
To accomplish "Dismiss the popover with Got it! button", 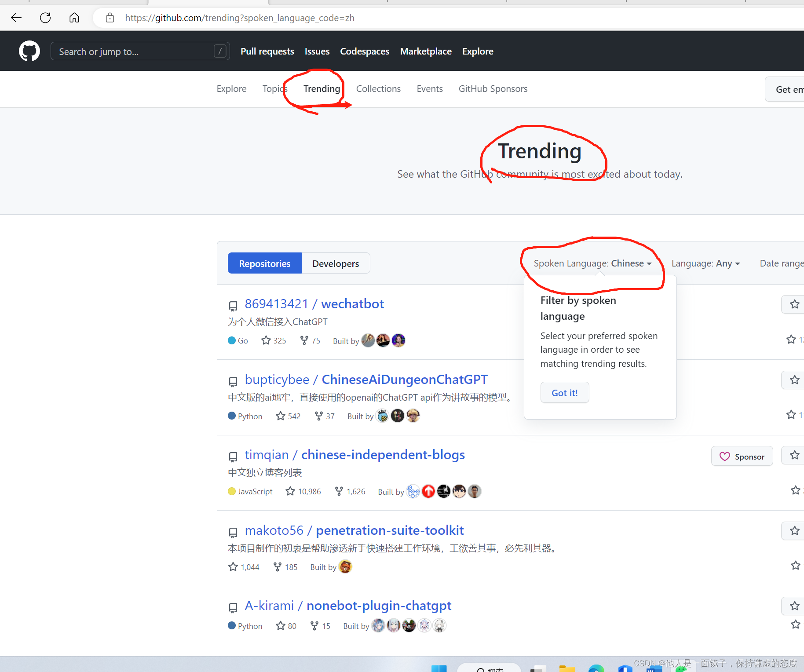I will click(x=565, y=393).
